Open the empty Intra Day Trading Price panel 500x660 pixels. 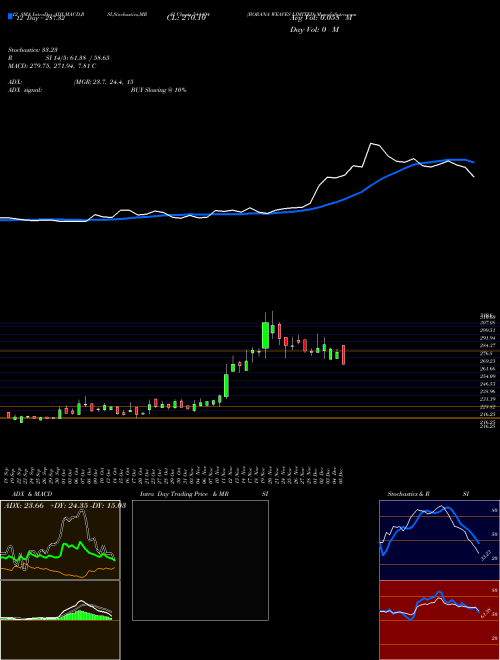point(200,560)
